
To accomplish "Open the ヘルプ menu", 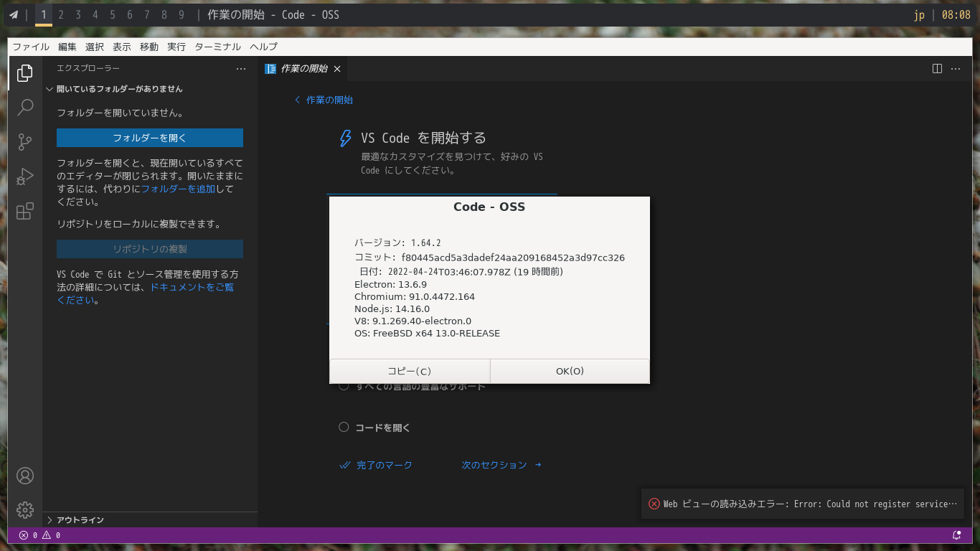I will coord(263,47).
